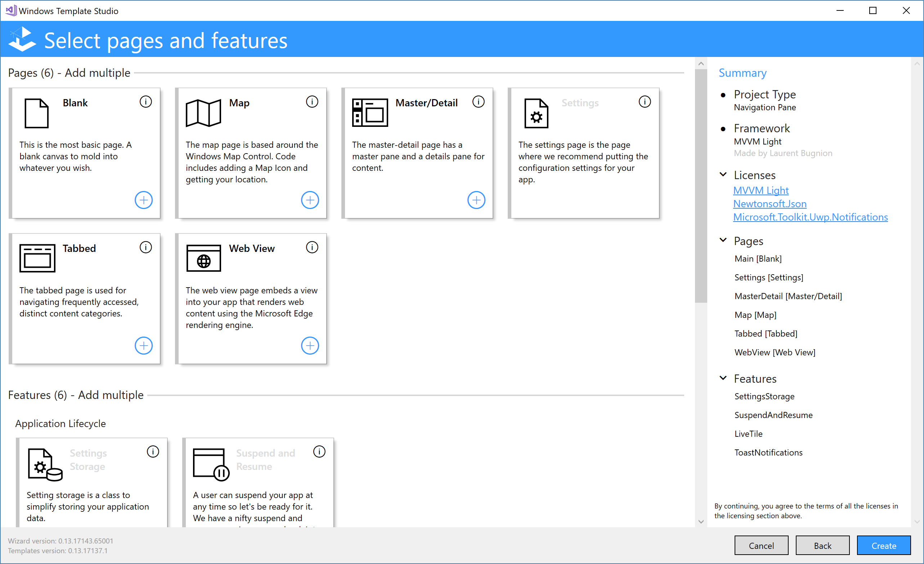Click the Master/Detail layout icon

click(x=370, y=112)
